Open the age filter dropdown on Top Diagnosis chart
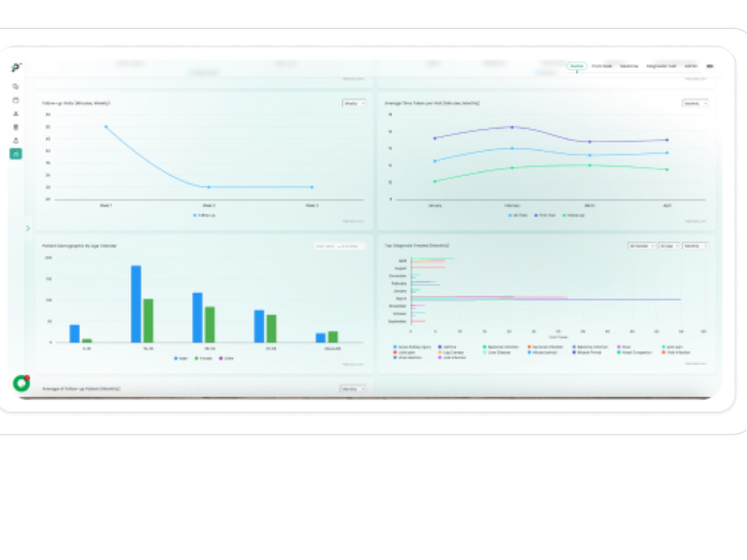 click(x=669, y=246)
